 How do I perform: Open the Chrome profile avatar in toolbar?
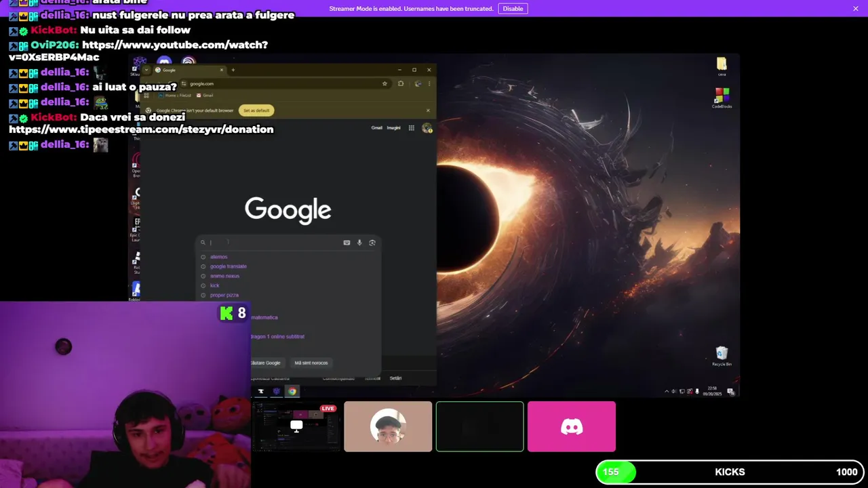(x=418, y=83)
